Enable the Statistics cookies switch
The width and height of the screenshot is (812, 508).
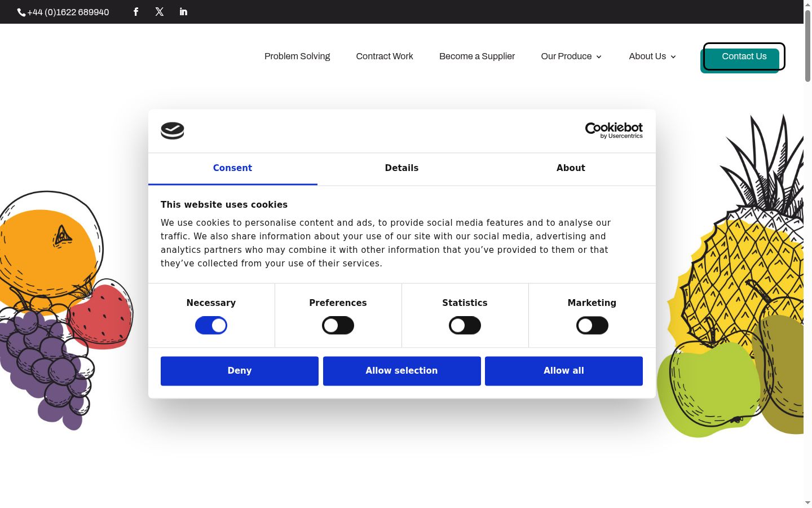(465, 326)
